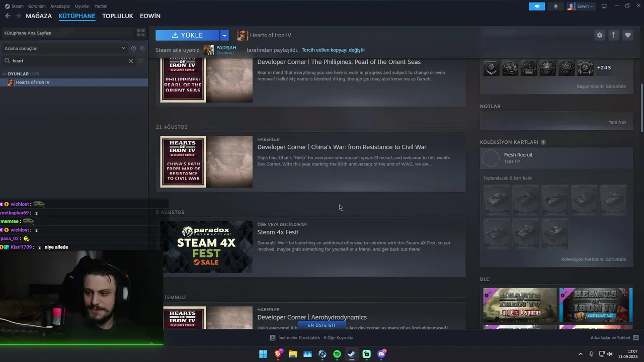Screen dimensions: 644x362
Task: Open the PADİŞAH avatar in family sharing
Action: pyautogui.click(x=209, y=50)
